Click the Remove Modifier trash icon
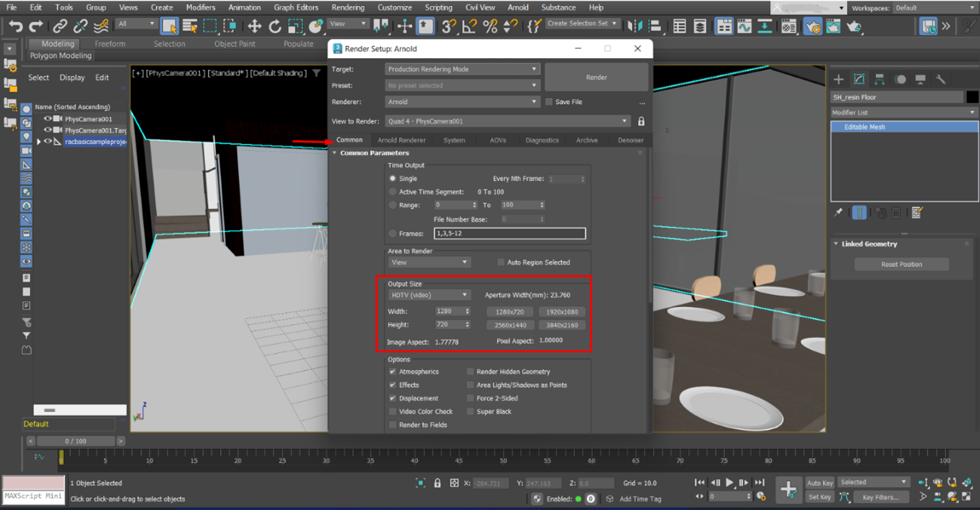 896,212
